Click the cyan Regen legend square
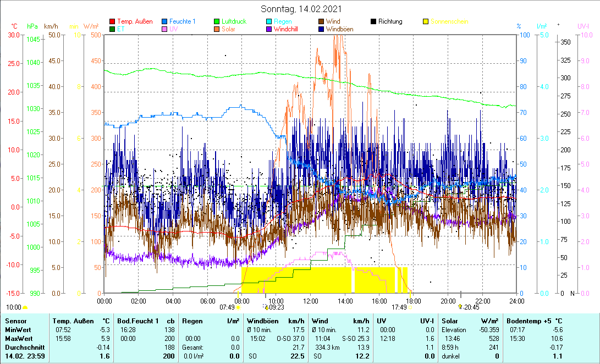Image resolution: width=600 pixels, height=364 pixels. coord(269,21)
